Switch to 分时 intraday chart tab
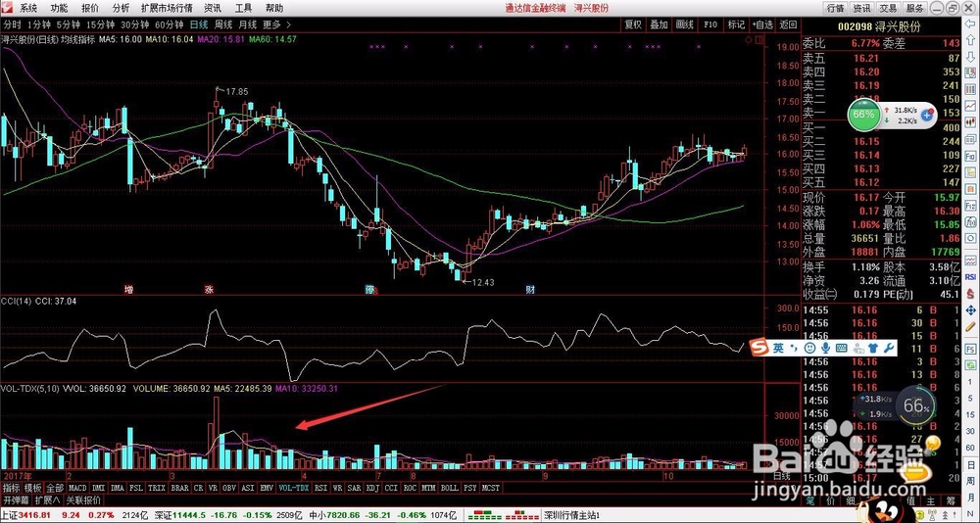The image size is (980, 523). [13, 25]
